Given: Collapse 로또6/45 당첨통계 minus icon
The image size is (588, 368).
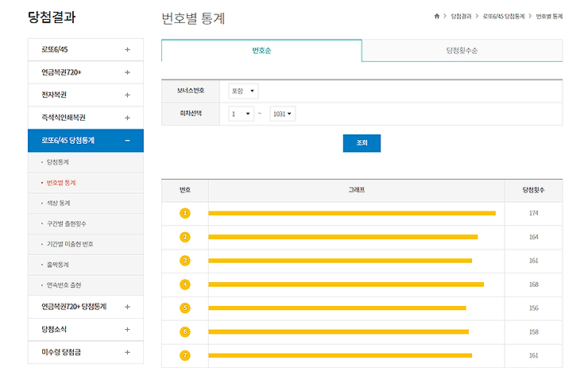Looking at the screenshot, I should [127, 141].
